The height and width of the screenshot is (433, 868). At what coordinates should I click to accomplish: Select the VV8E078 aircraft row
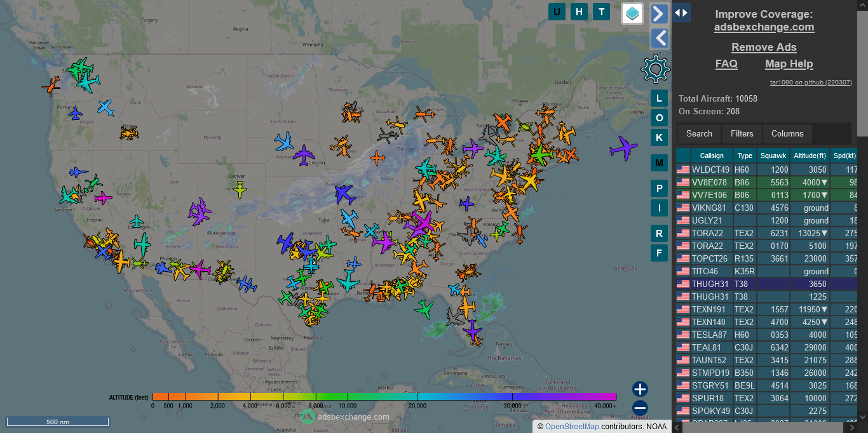coord(767,182)
